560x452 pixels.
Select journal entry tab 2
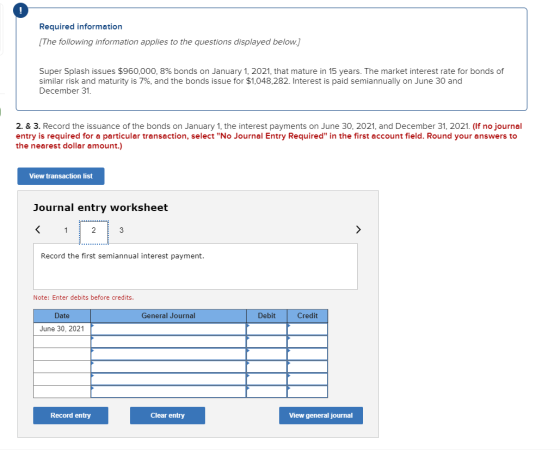[94, 232]
